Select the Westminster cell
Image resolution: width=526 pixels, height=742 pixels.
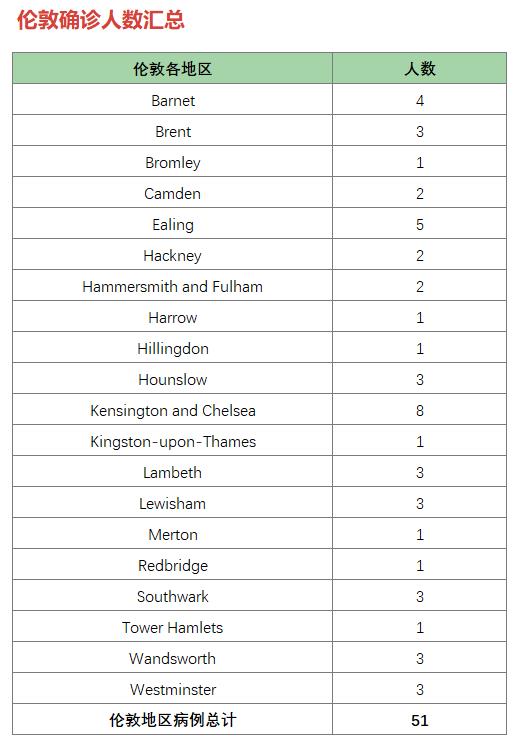pos(173,689)
